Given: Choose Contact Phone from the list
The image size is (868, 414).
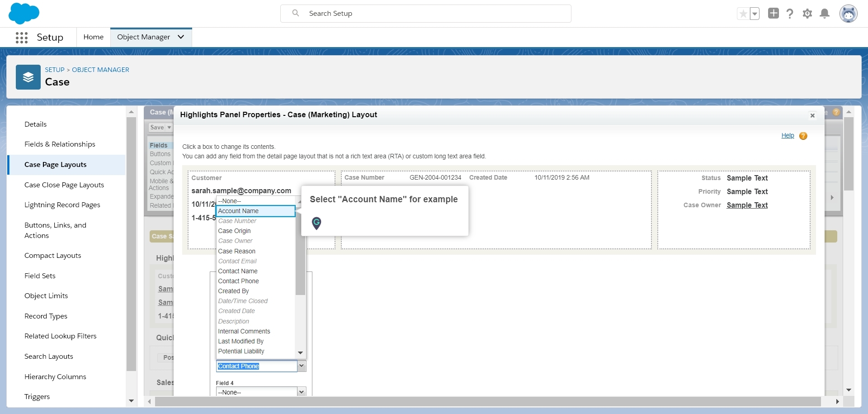Looking at the screenshot, I should 255,281.
